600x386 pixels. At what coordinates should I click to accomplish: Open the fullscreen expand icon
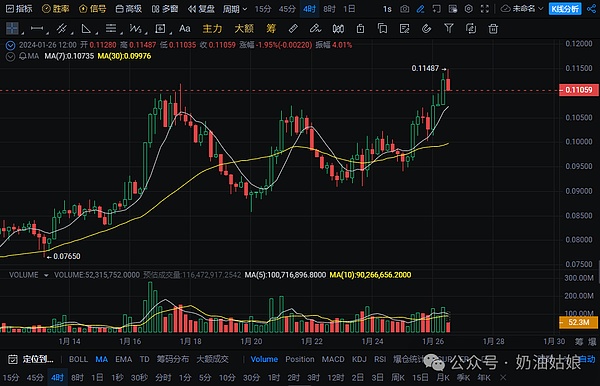(x=485, y=9)
